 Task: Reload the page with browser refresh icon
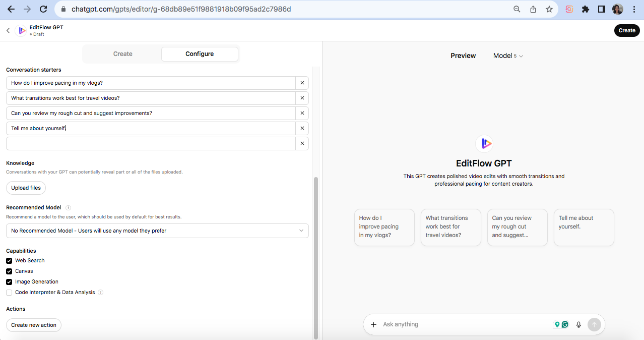click(x=43, y=9)
